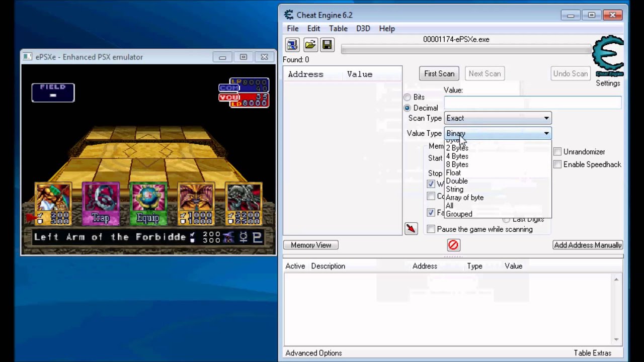The image size is (644, 362).
Task: Open the Memory View window
Action: (x=311, y=245)
